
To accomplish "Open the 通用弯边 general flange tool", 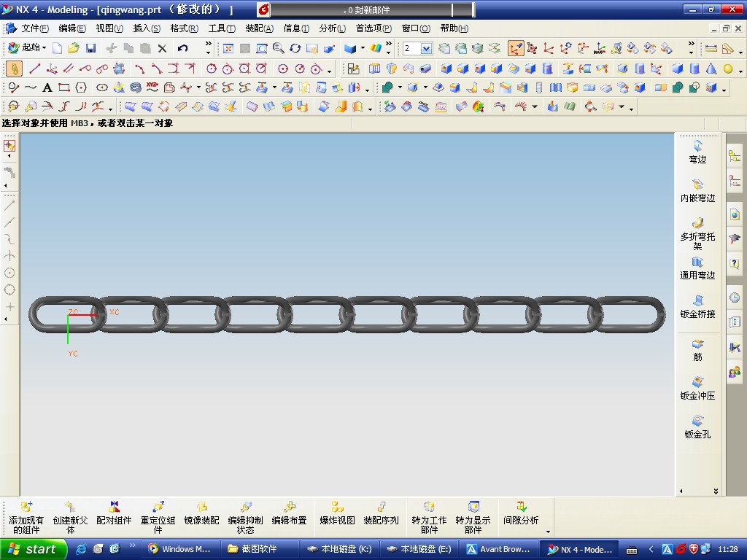I will click(x=697, y=268).
